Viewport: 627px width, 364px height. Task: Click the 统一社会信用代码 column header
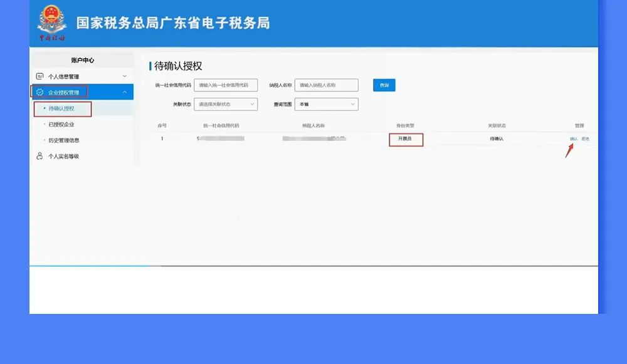pos(221,125)
